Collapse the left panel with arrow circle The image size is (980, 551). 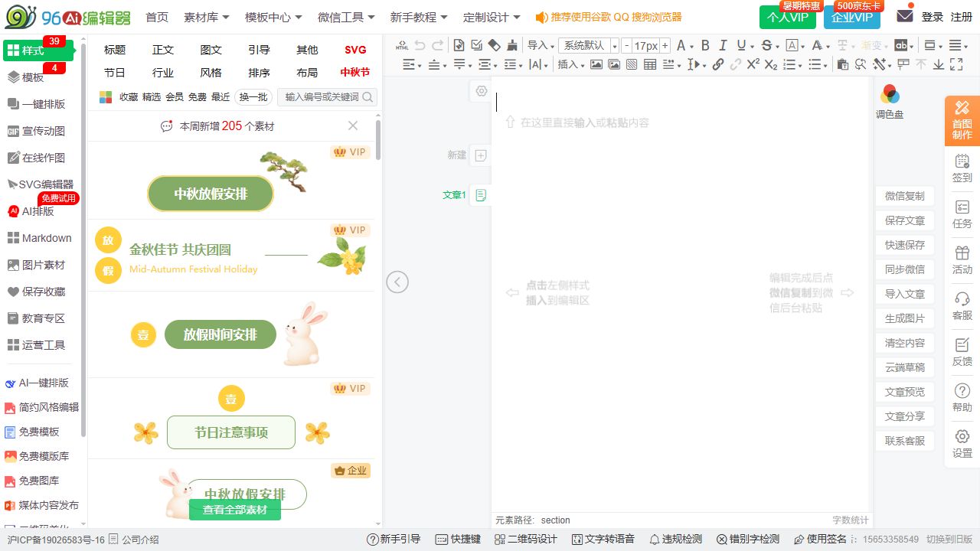click(397, 282)
